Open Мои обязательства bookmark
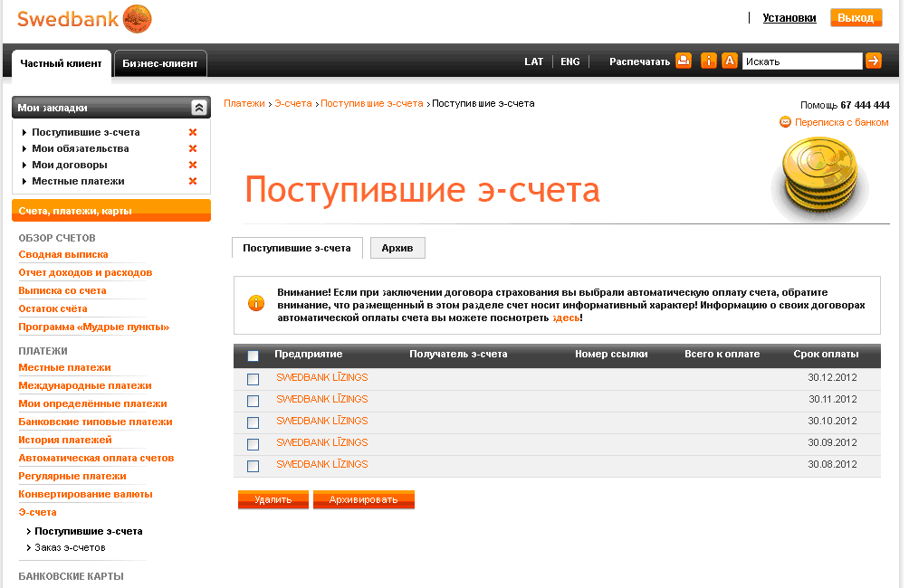The width and height of the screenshot is (909, 588). point(81,148)
